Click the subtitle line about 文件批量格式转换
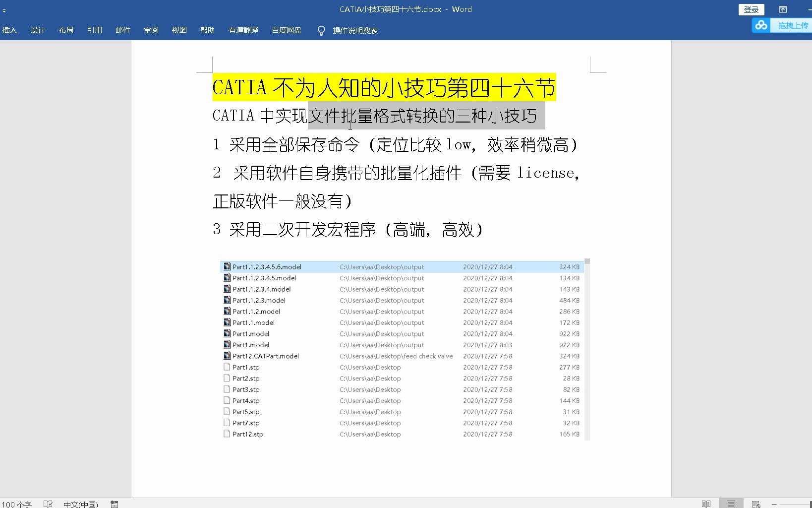The image size is (812, 508). point(375,116)
